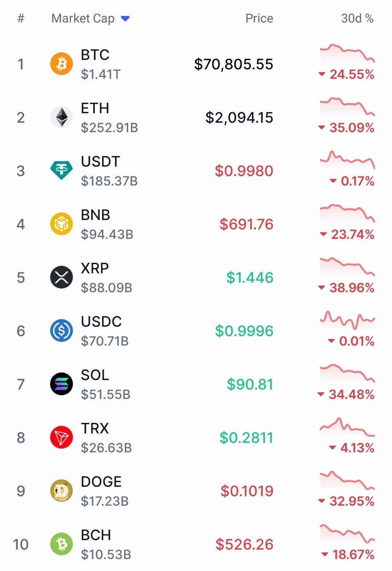Open the Bitcoin coin icon
Image resolution: width=392 pixels, height=571 pixels.
click(x=61, y=64)
